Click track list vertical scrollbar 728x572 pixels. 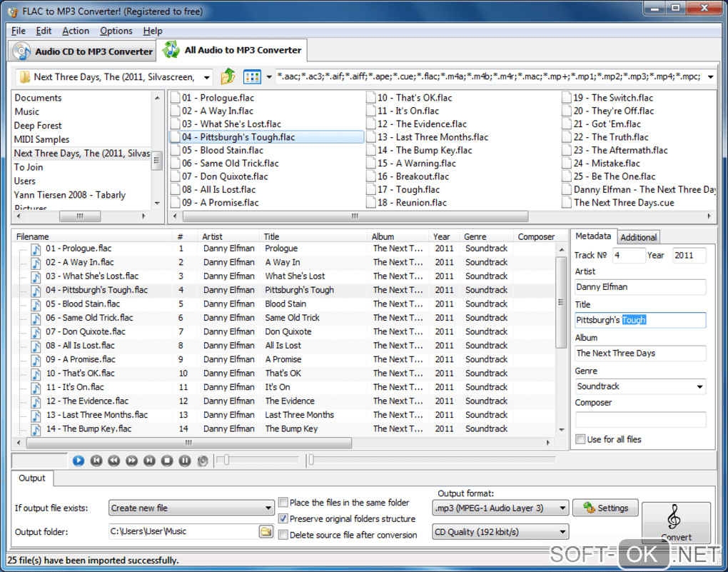561,302
